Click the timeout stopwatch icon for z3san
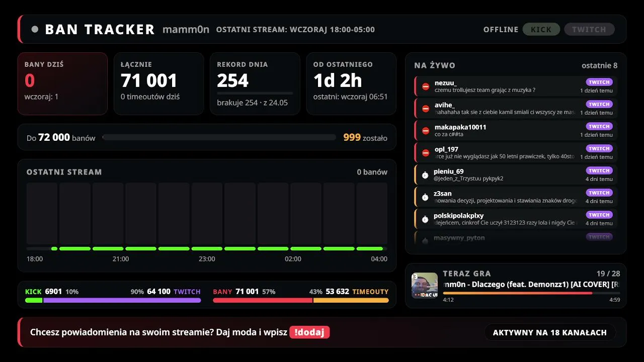 tap(425, 197)
